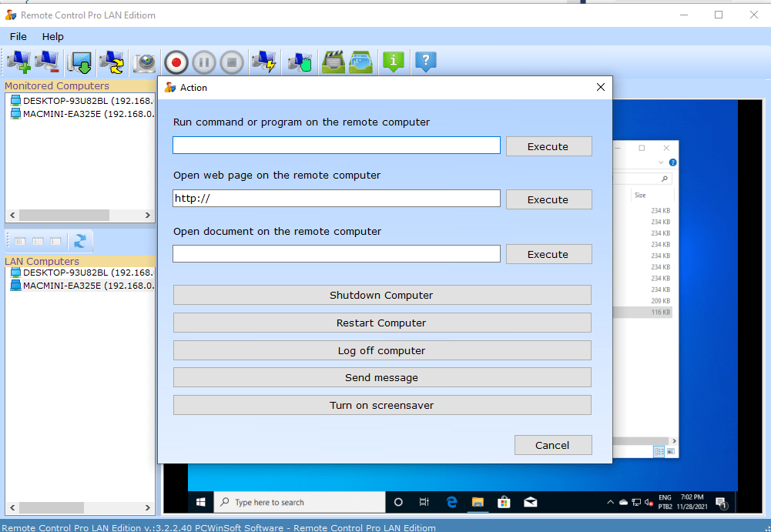
Task: Click the monitor with lightning bolt icon
Action: 264,62
